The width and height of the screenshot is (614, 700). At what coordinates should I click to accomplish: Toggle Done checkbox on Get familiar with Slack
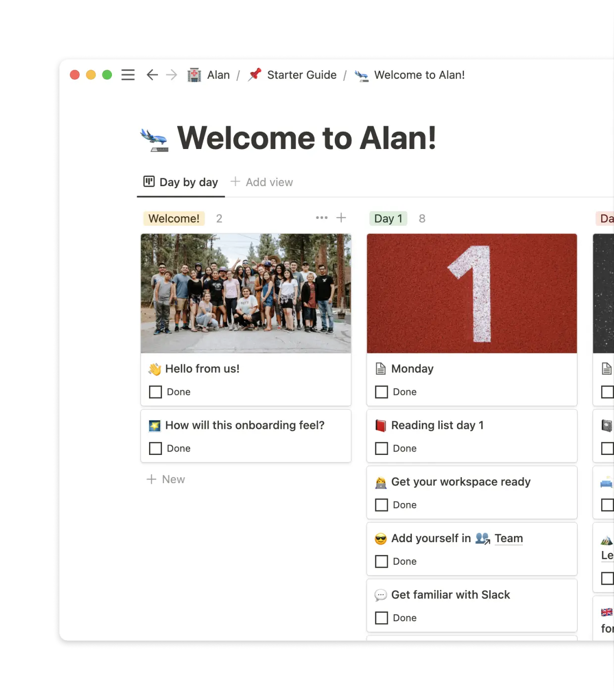381,618
